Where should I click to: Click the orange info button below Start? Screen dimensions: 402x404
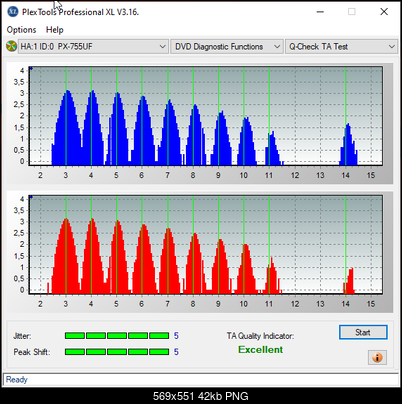(377, 357)
